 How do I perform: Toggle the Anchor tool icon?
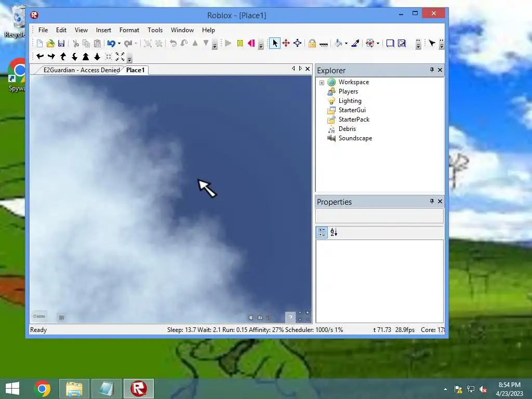(x=324, y=44)
